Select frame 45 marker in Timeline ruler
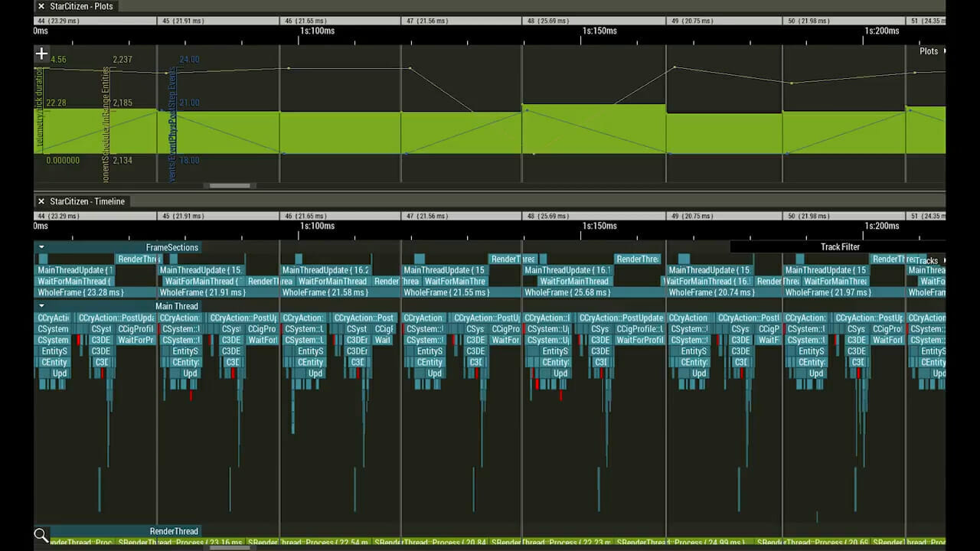Screen dimensions: 980x551 pos(217,217)
